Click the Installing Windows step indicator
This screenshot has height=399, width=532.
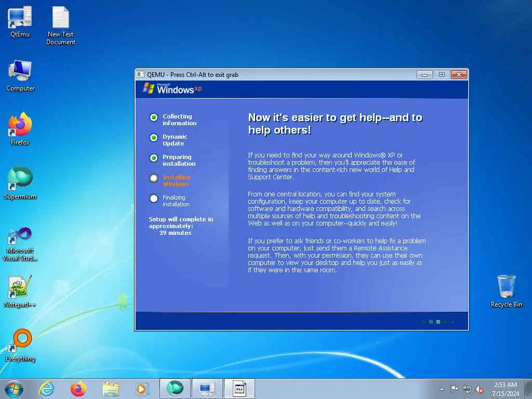coord(154,178)
